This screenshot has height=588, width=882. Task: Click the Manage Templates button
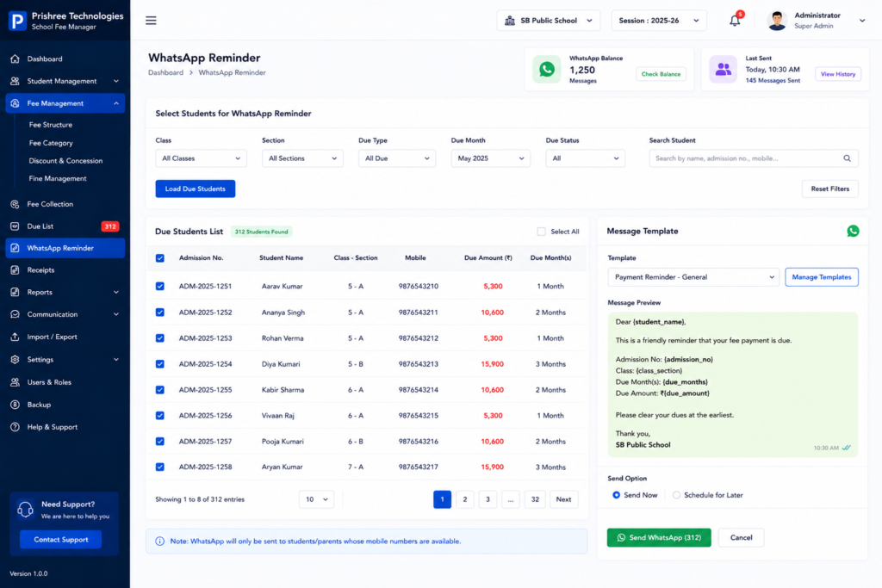821,277
